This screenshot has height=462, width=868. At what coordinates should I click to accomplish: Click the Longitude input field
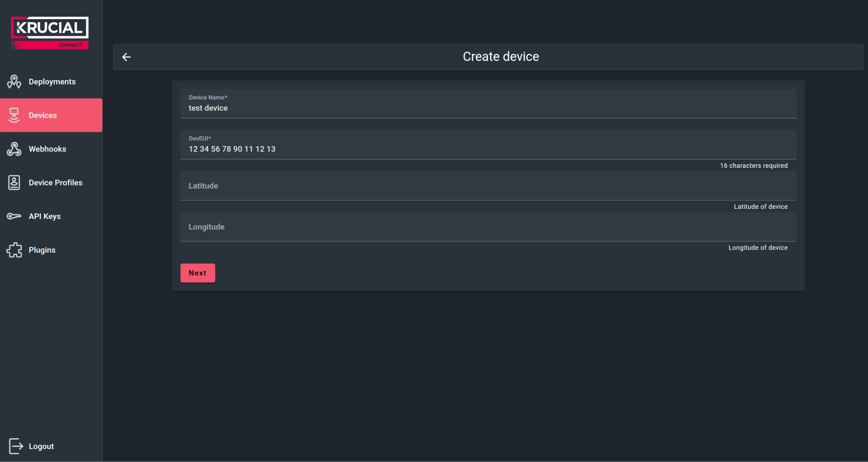pos(487,227)
